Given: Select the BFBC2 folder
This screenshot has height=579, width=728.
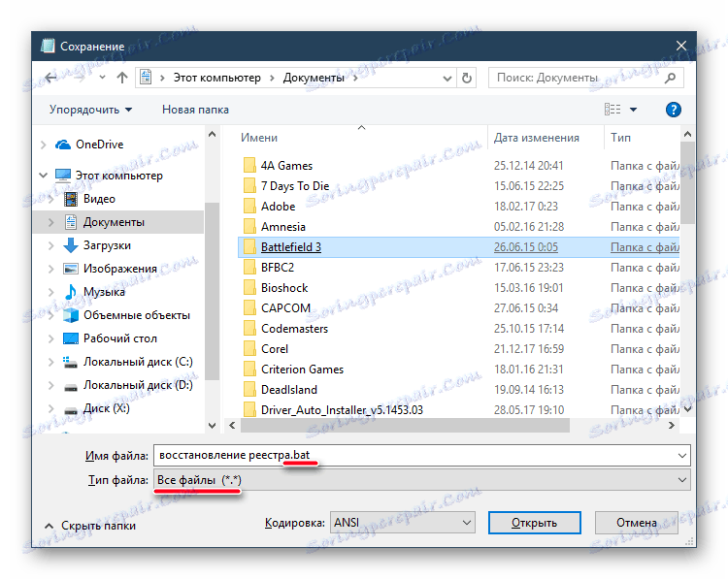Looking at the screenshot, I should click(x=278, y=268).
